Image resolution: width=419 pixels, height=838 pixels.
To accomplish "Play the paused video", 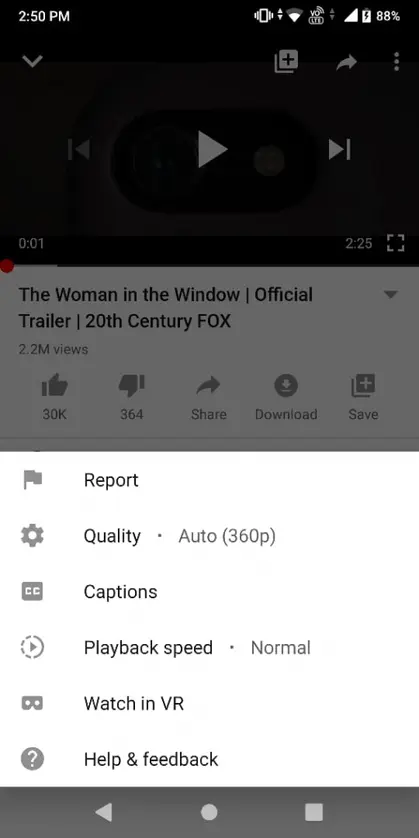I will [212, 149].
